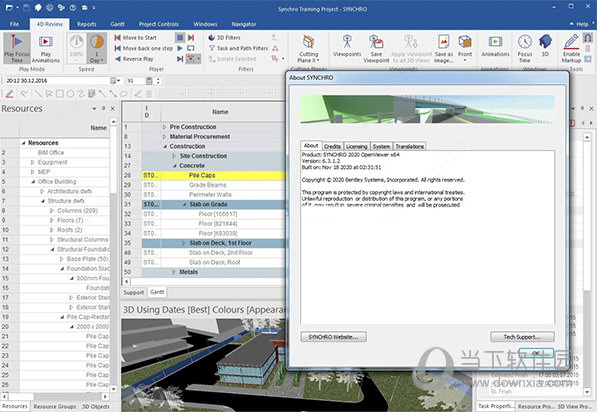
Task: Open 3D Filters
Action: pyautogui.click(x=224, y=38)
